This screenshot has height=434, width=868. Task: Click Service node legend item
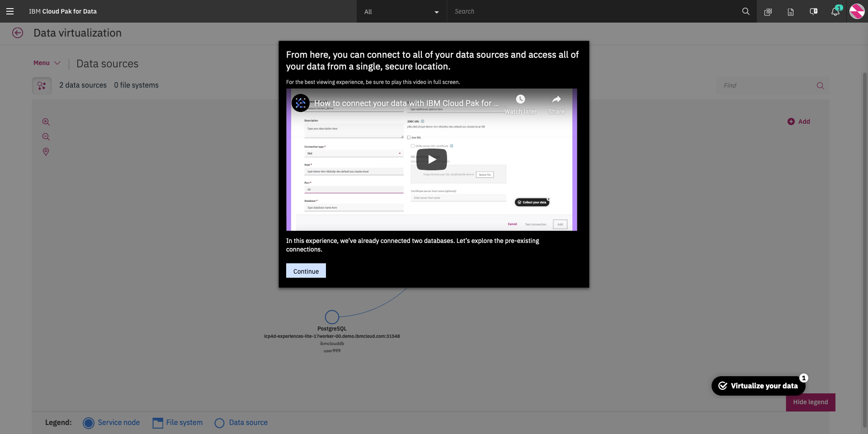[112, 423]
